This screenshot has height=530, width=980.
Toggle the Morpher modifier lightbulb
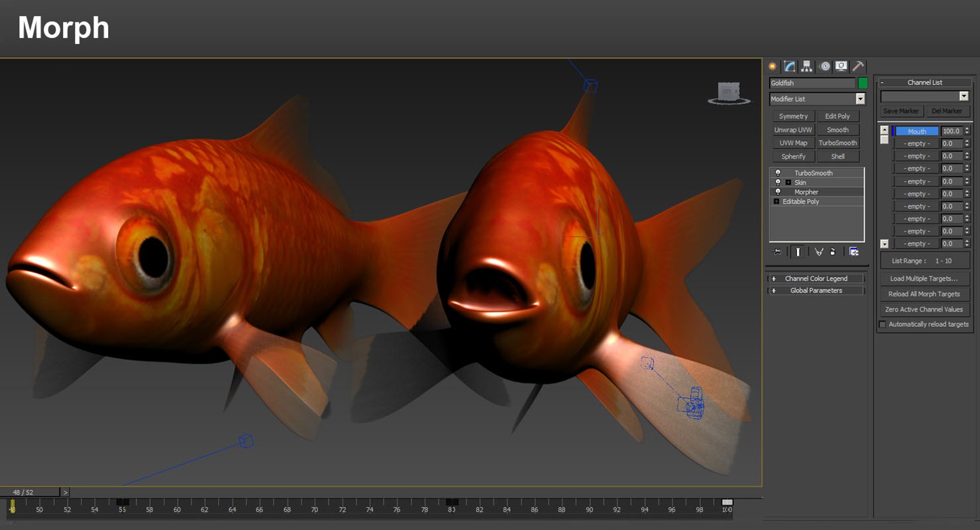click(x=778, y=192)
